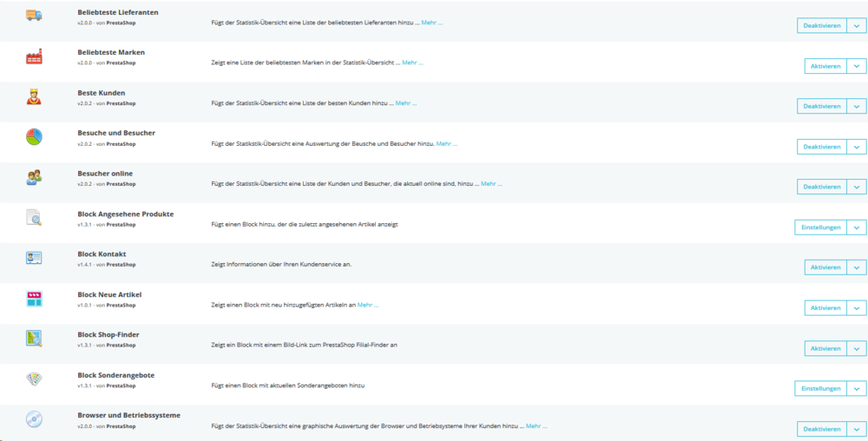
Task: Select the Browser und Betriebssysteme title
Action: click(129, 415)
